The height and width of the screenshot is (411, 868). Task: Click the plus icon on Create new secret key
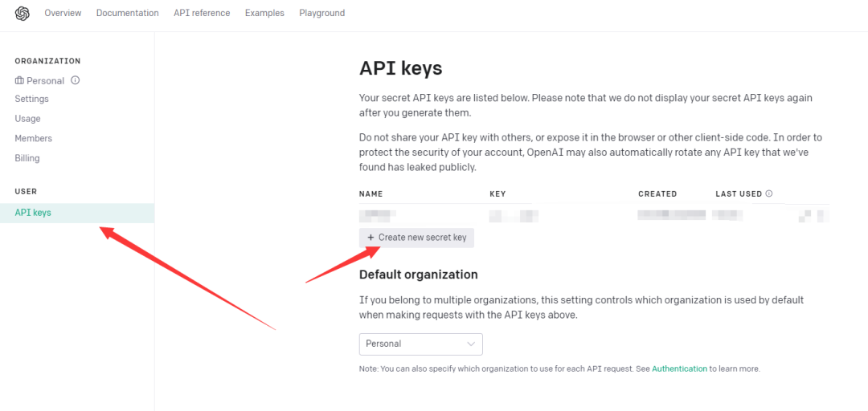coord(371,238)
